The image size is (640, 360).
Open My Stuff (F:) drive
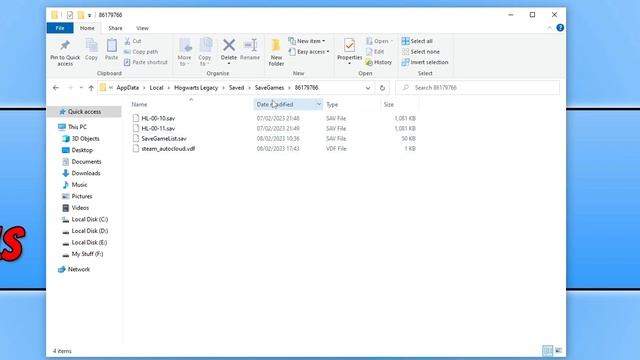pyautogui.click(x=87, y=254)
